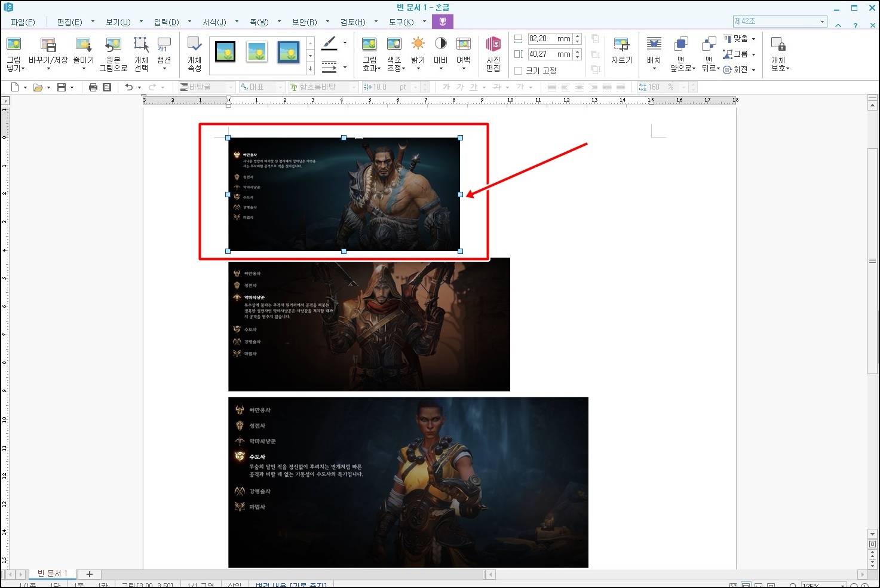Apply the black border picture style thumbnail
The width and height of the screenshot is (880, 588).
click(225, 52)
